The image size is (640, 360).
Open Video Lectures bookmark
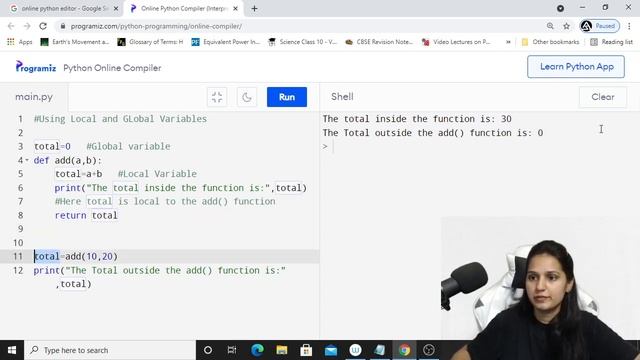456,42
